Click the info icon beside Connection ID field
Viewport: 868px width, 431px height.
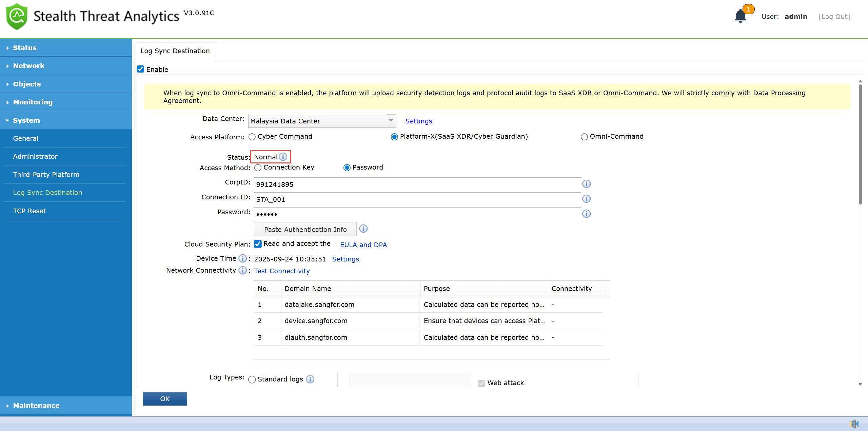coord(587,199)
